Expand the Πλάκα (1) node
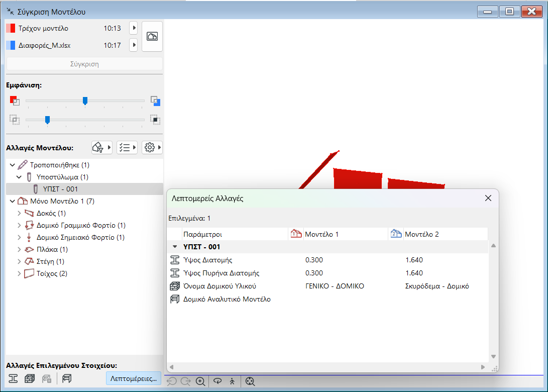548x392 pixels. point(19,249)
